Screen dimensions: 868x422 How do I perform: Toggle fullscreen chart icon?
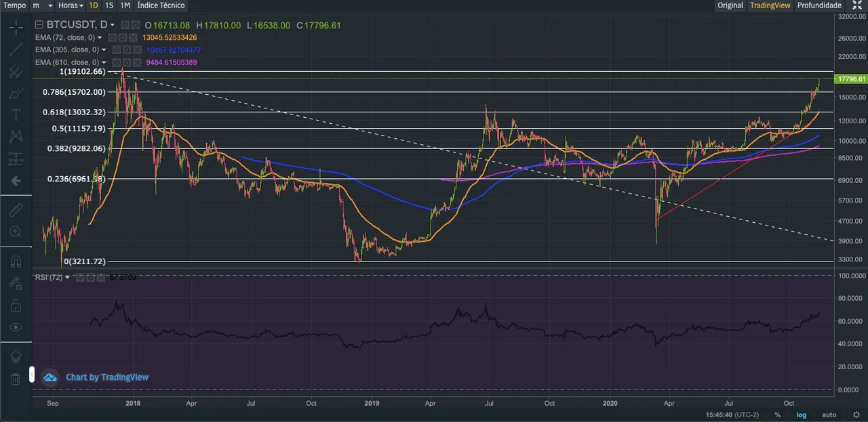pos(857,5)
